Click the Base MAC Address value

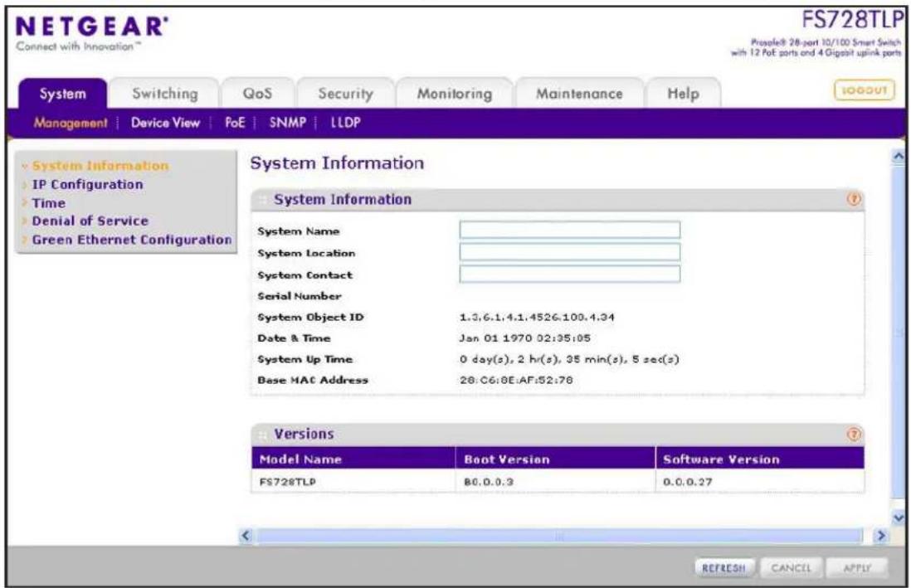coord(516,380)
